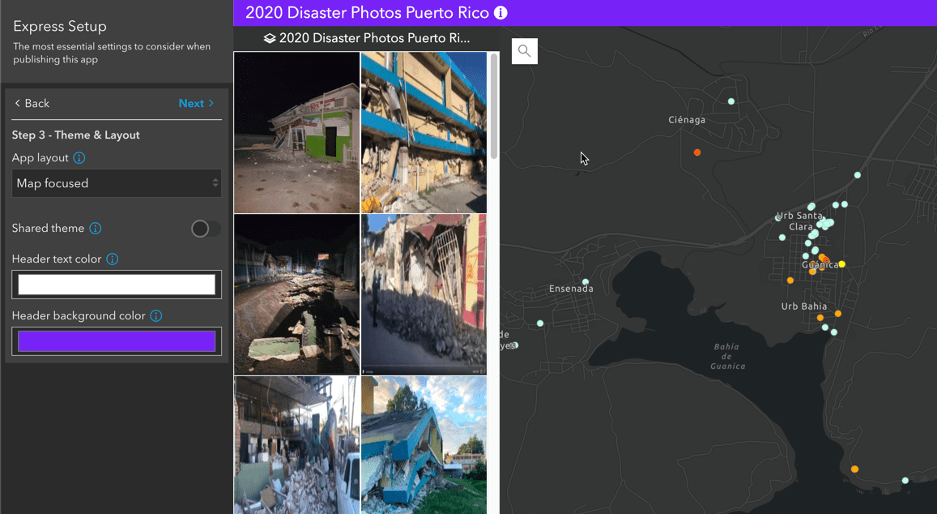Click the info icon beside the app title

point(501,13)
